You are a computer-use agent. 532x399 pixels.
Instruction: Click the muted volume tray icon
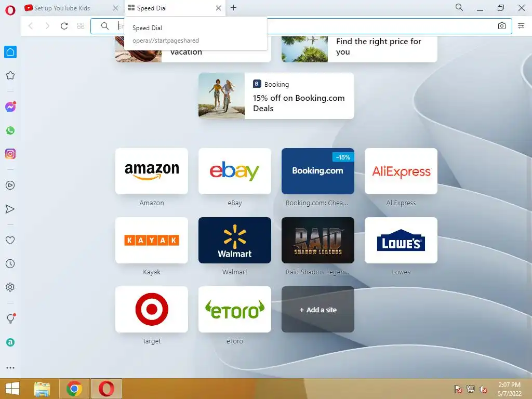(x=483, y=389)
